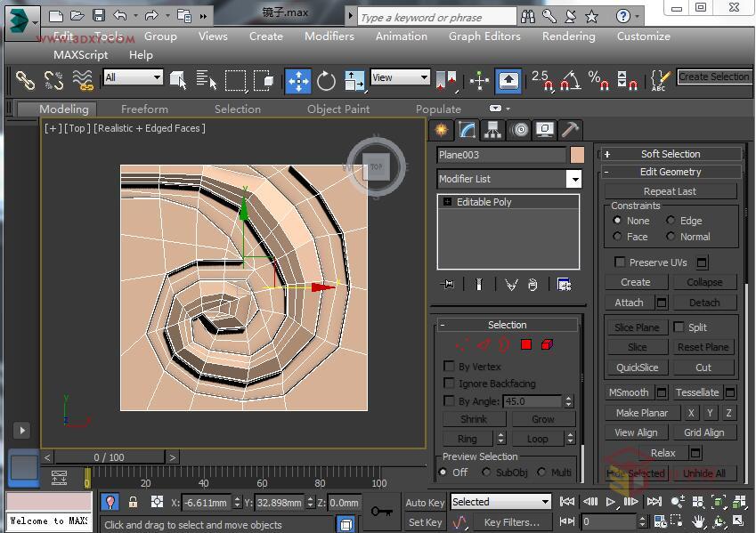Select the Polygon sub-object icon
756x533 pixels.
(526, 344)
